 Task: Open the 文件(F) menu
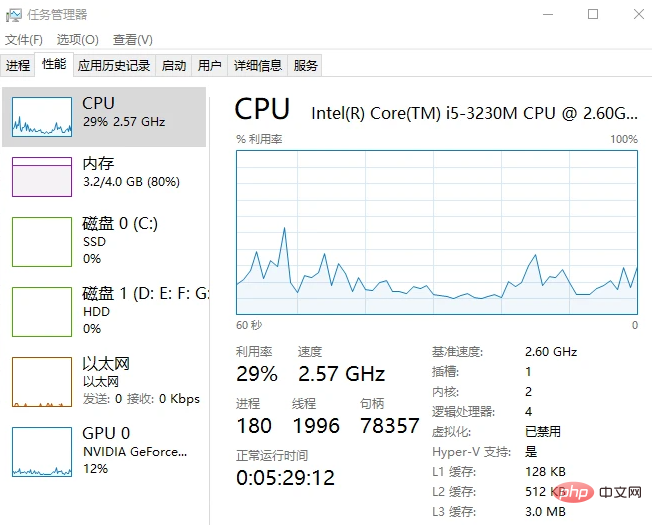point(24,40)
